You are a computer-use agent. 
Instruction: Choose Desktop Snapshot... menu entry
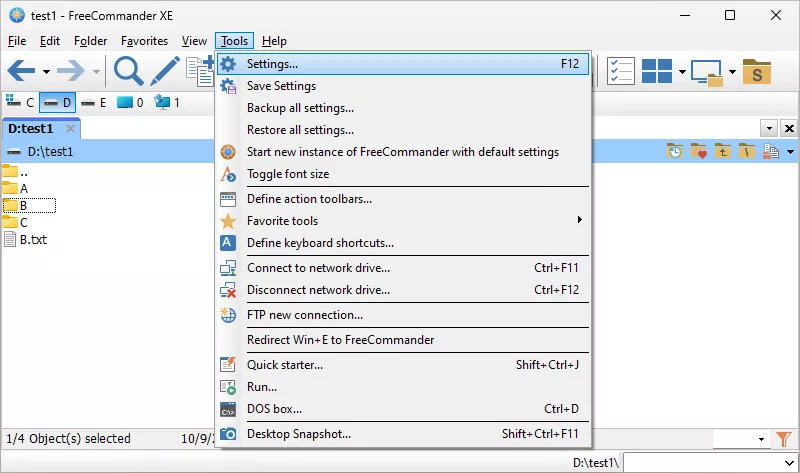(x=403, y=433)
